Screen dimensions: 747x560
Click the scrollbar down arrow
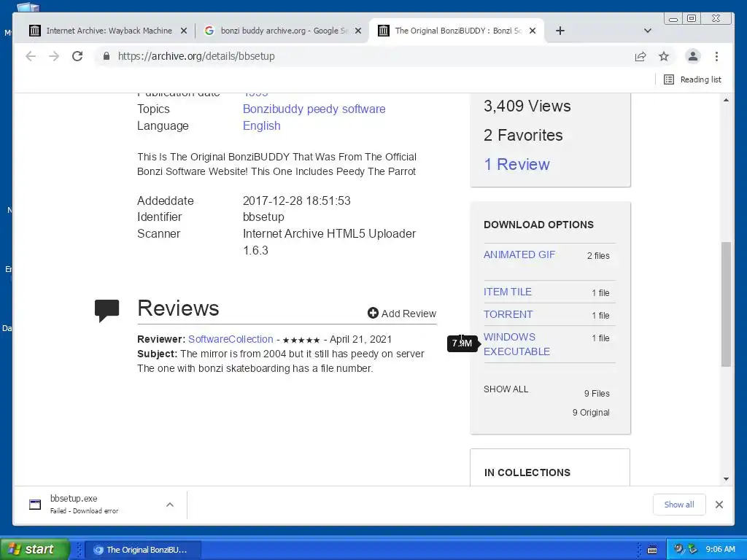[726, 478]
